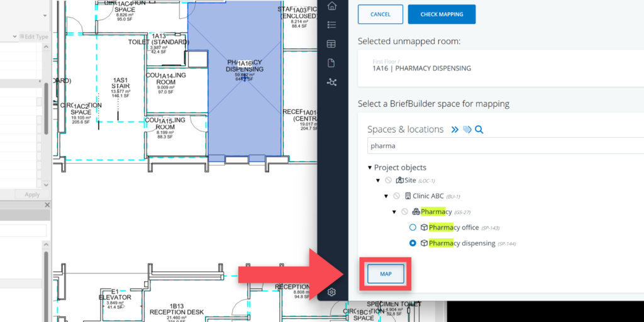This screenshot has height=322, width=644.
Task: Open the list view sidebar icon
Action: (x=331, y=25)
